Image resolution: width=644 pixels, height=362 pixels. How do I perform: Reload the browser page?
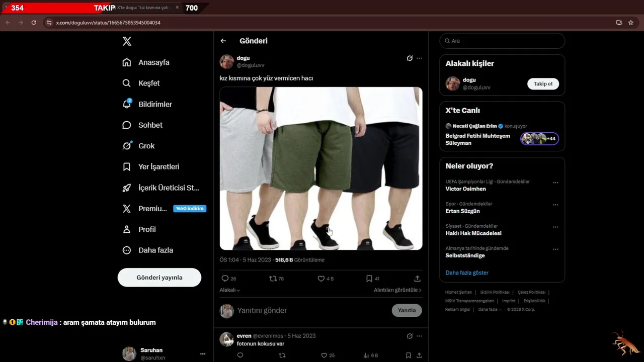click(x=34, y=23)
